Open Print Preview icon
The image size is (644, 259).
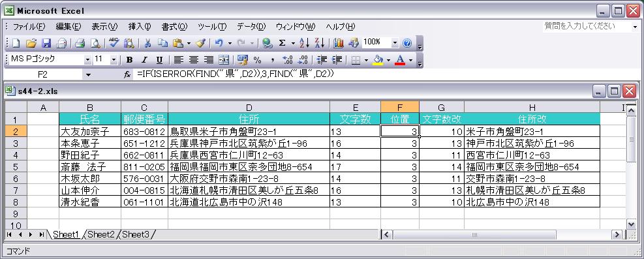click(95, 42)
